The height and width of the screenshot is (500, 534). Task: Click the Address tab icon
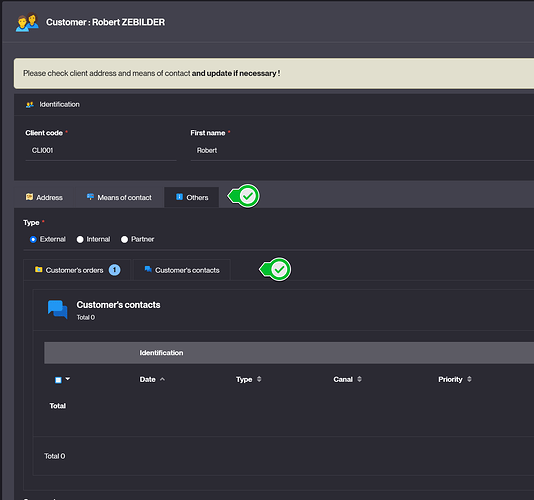pos(29,197)
